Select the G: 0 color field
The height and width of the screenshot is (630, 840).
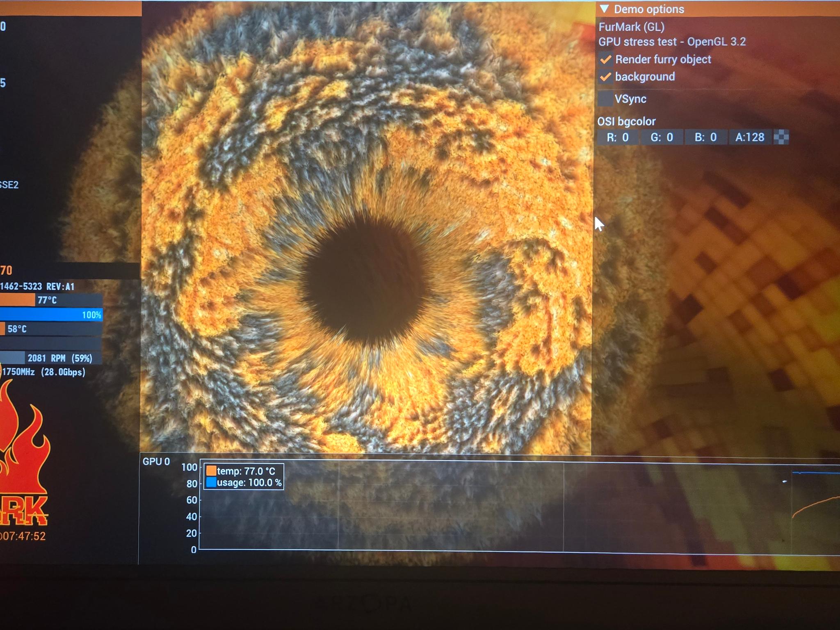click(x=662, y=137)
